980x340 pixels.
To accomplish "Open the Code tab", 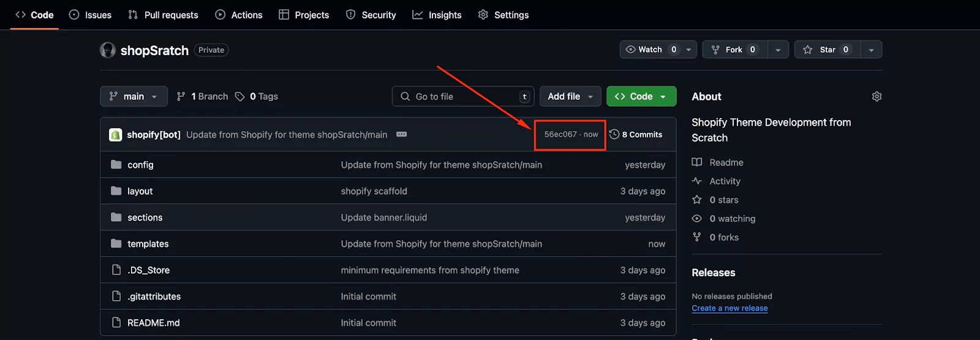I will [34, 15].
